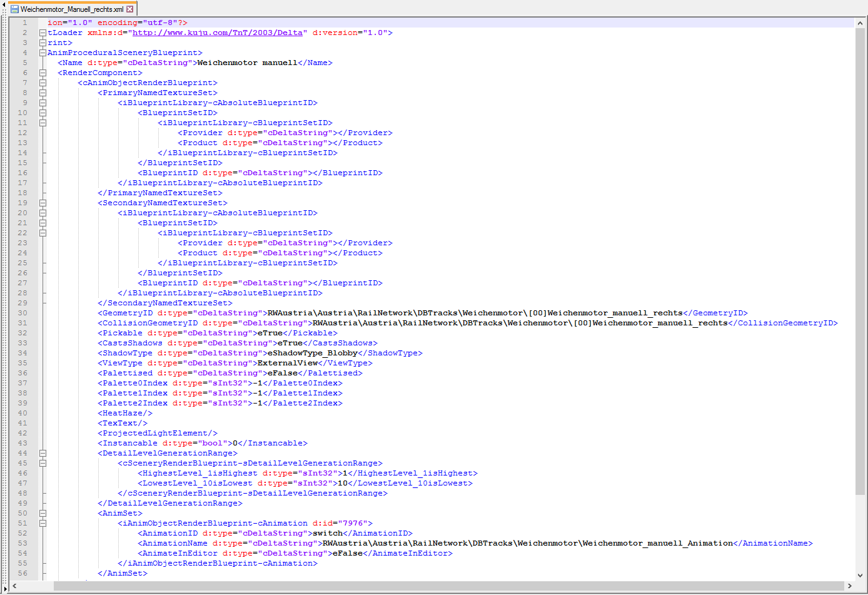The height and width of the screenshot is (595, 868).
Task: Collapse the fold marker on line 2 (tLoader)
Action: (43, 33)
